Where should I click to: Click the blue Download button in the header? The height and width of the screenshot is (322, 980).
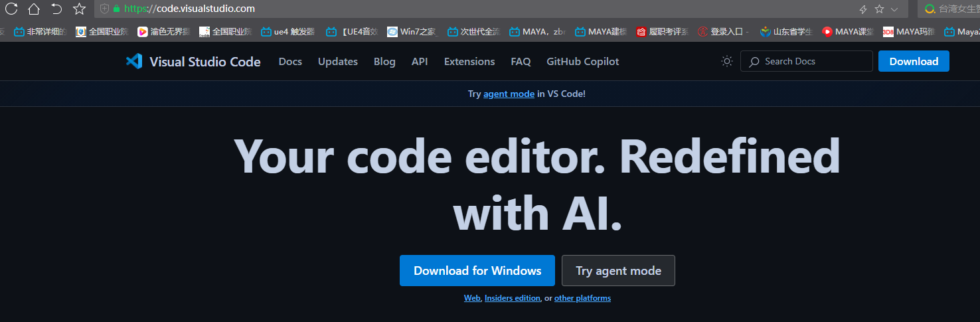tap(914, 61)
